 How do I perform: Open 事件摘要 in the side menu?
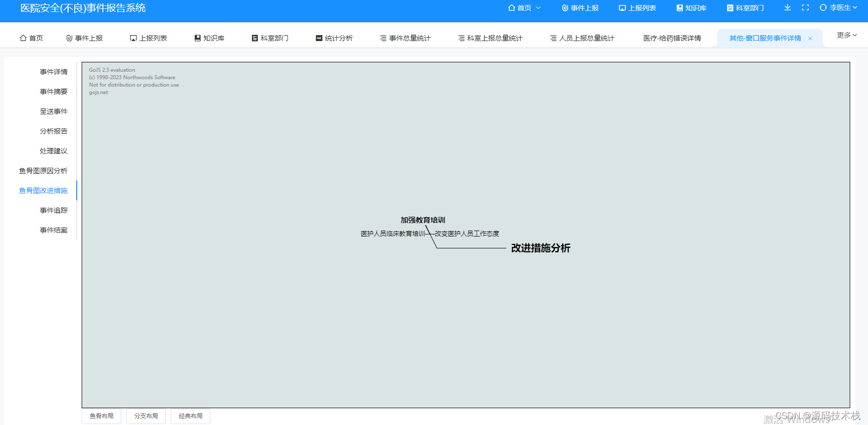coord(53,92)
